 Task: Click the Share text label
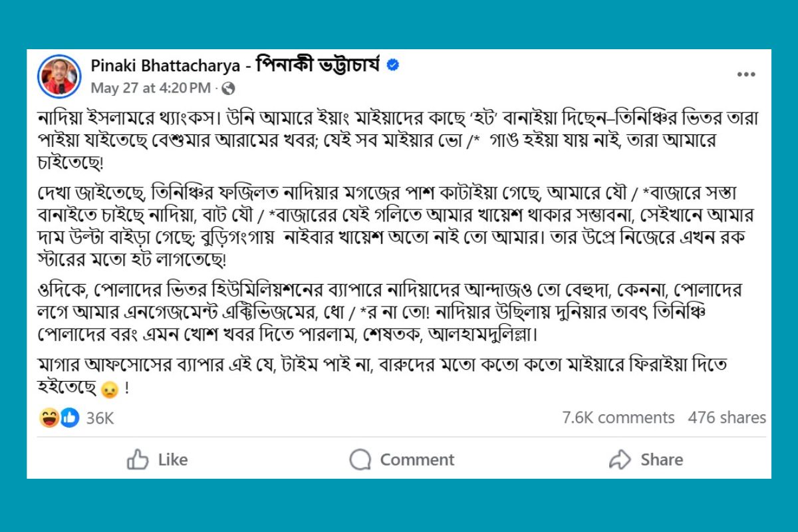662,460
